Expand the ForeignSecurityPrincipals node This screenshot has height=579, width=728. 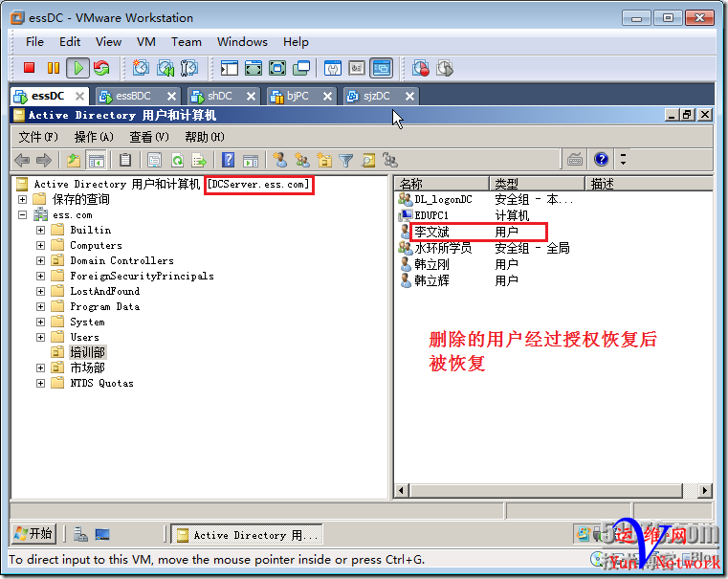tap(41, 277)
